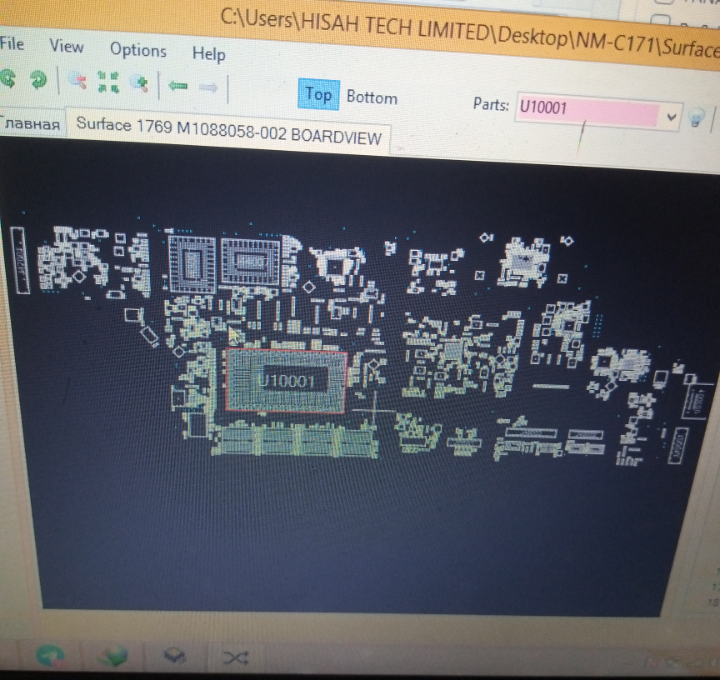
Task: Click the second BGA chip beside it
Action: pos(251,261)
